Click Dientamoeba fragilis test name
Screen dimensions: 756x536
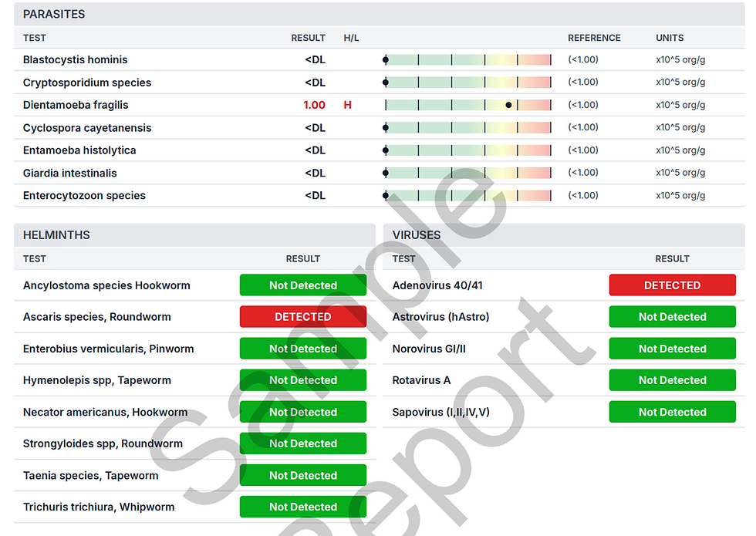pos(76,105)
